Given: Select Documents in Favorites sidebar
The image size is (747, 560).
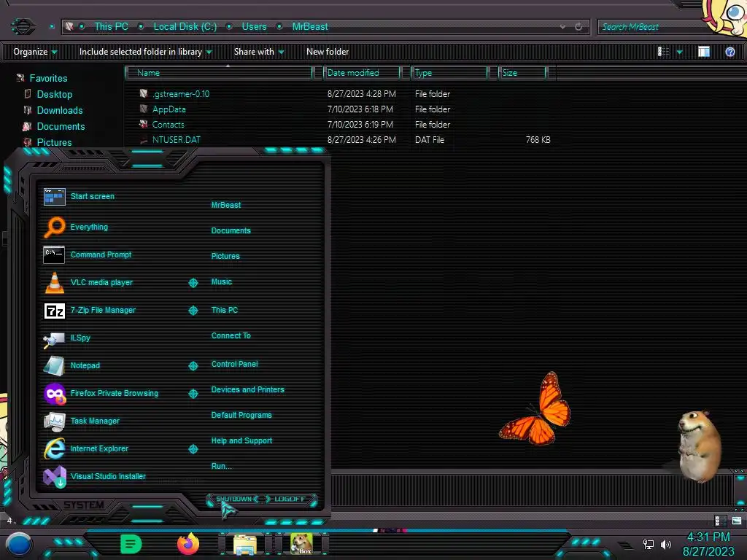Looking at the screenshot, I should [61, 126].
